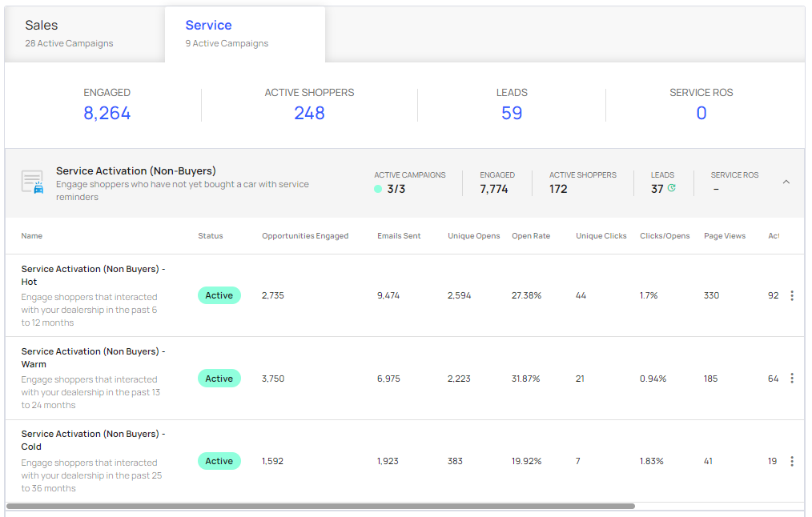Sort by the Open Rate column header

click(x=530, y=236)
